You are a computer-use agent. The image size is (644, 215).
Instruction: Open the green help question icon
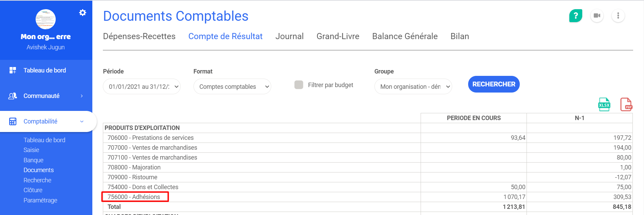[575, 16]
